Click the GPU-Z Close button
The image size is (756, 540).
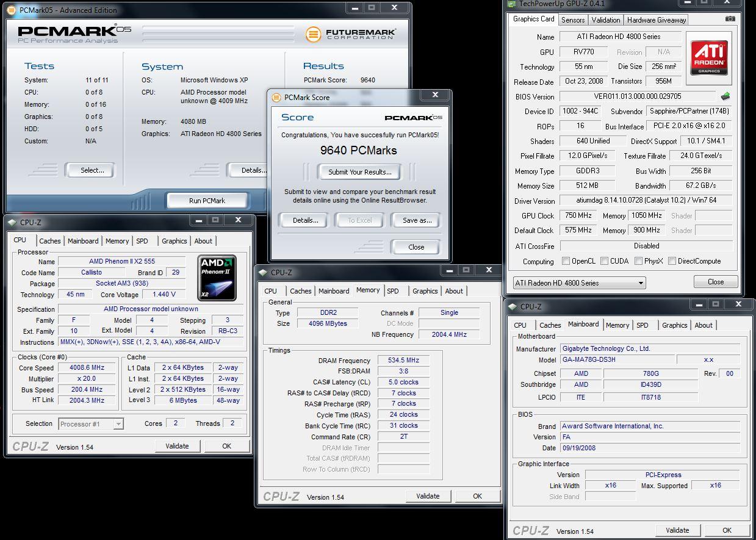[x=716, y=282]
